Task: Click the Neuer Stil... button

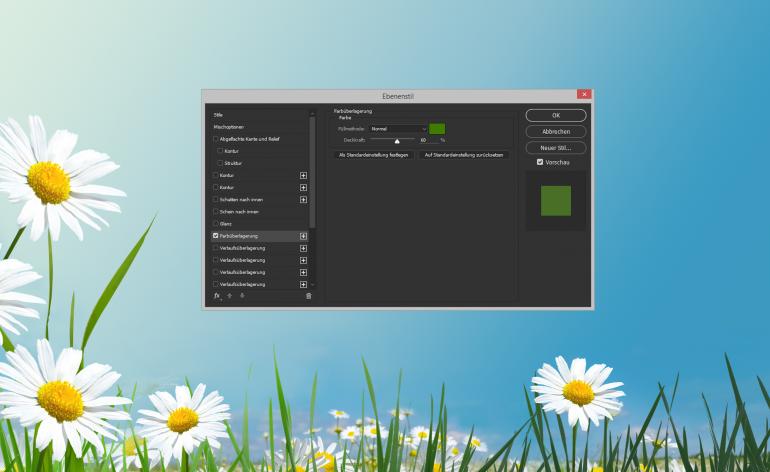Action: point(555,147)
